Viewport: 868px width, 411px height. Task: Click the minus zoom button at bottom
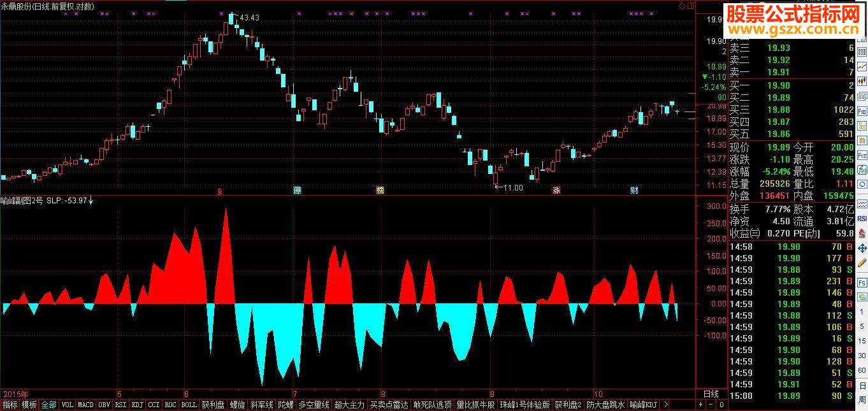pyautogui.click(x=711, y=405)
